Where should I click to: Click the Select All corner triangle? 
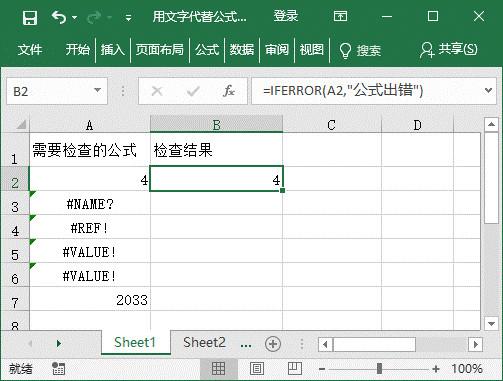[x=21, y=125]
